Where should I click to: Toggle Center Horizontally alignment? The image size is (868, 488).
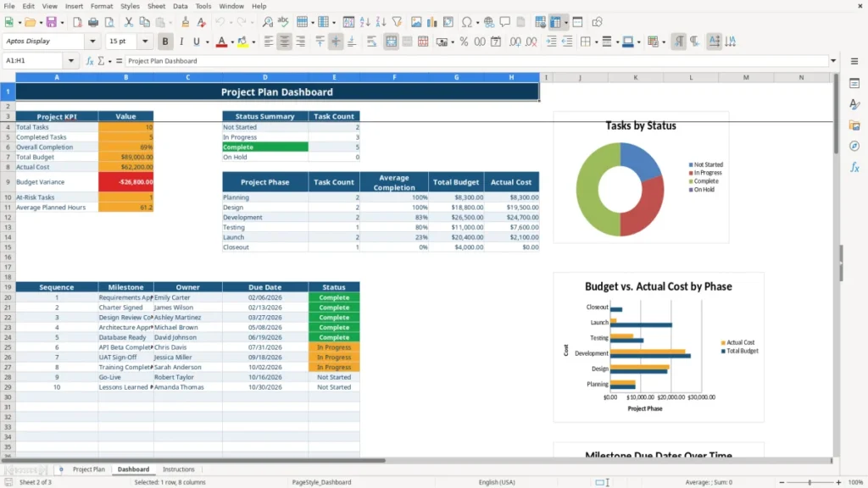point(285,42)
